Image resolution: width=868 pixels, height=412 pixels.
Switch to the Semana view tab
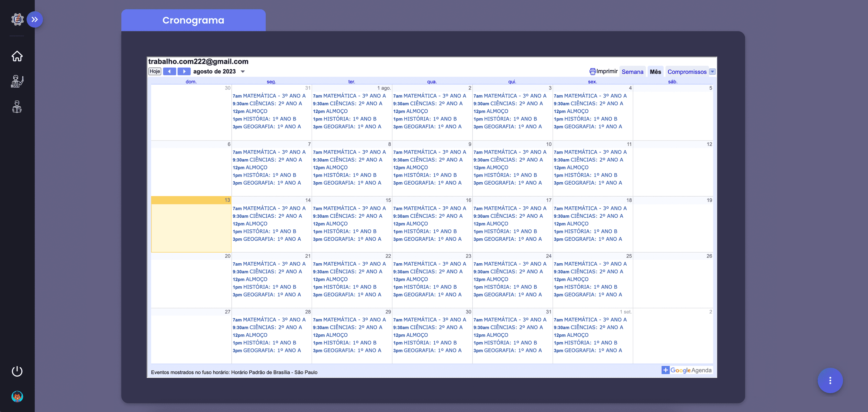click(x=632, y=72)
